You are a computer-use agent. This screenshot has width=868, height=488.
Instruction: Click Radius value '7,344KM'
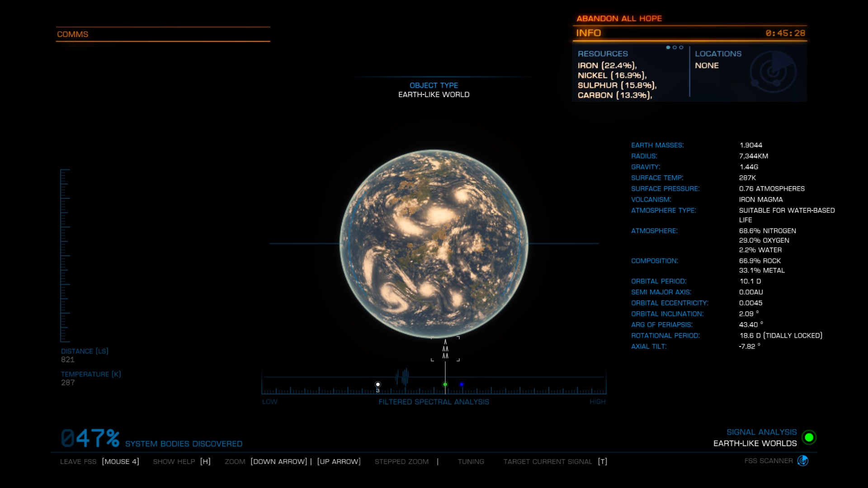pos(754,156)
